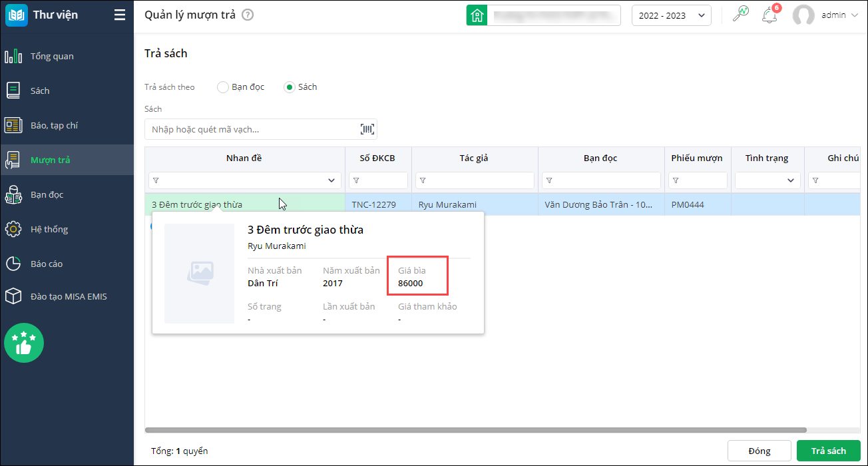The width and height of the screenshot is (868, 466).
Task: Open notifications bell with 6 badge
Action: click(x=770, y=15)
